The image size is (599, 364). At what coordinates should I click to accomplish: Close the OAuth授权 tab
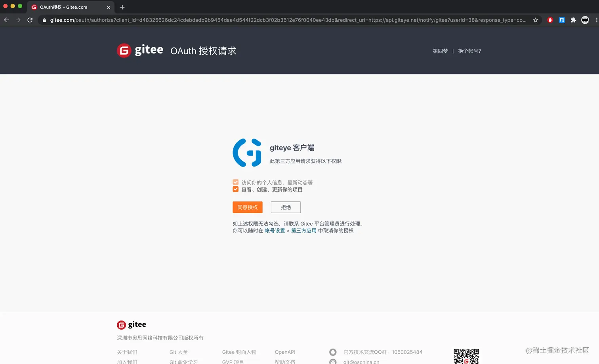[109, 7]
